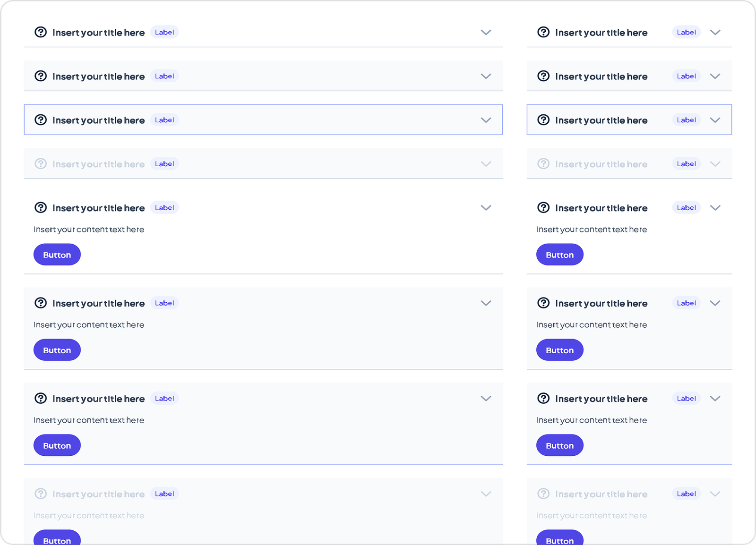The image size is (756, 545).
Task: Click faded help icon in wide column's disabled expanded row
Action: (41, 494)
